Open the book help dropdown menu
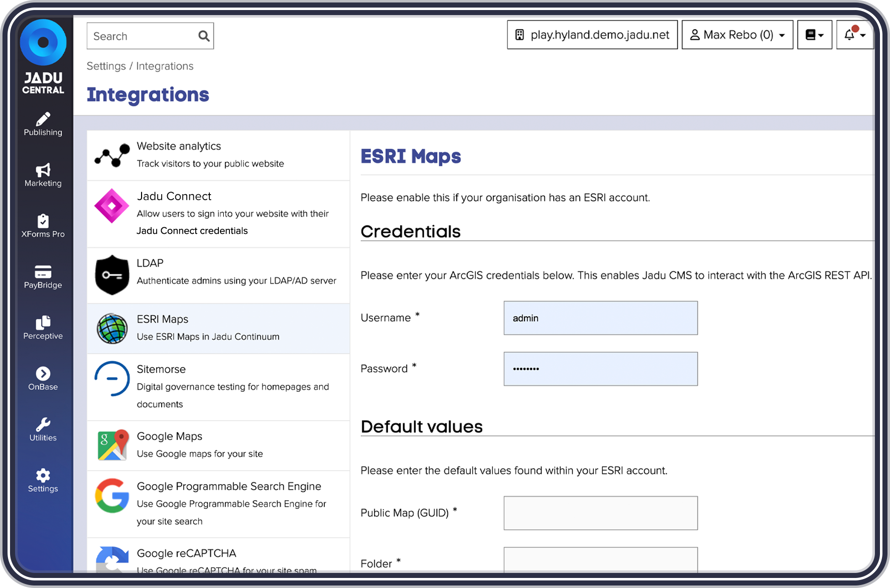890x588 pixels. tap(815, 35)
